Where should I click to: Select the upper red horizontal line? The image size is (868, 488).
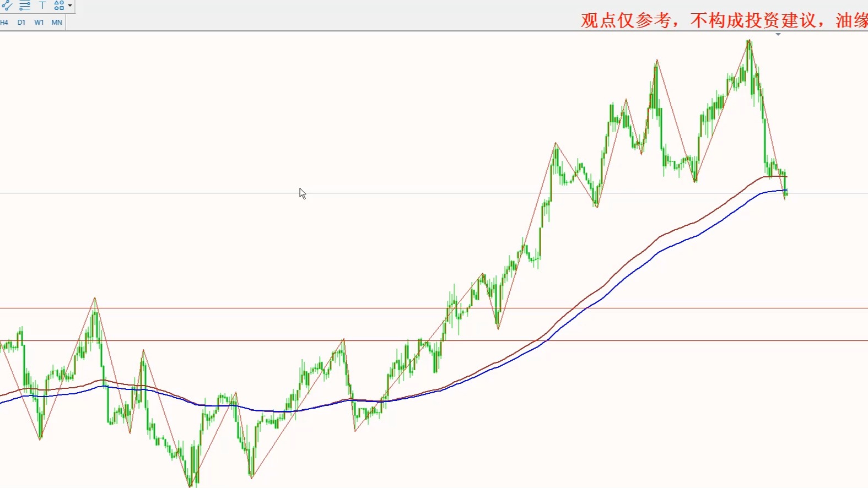pyautogui.click(x=220, y=308)
